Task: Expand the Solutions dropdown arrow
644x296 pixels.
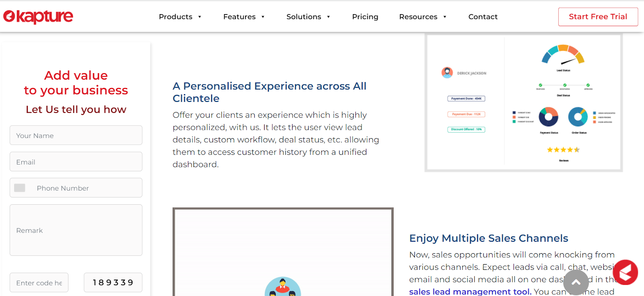Action: 328,17
